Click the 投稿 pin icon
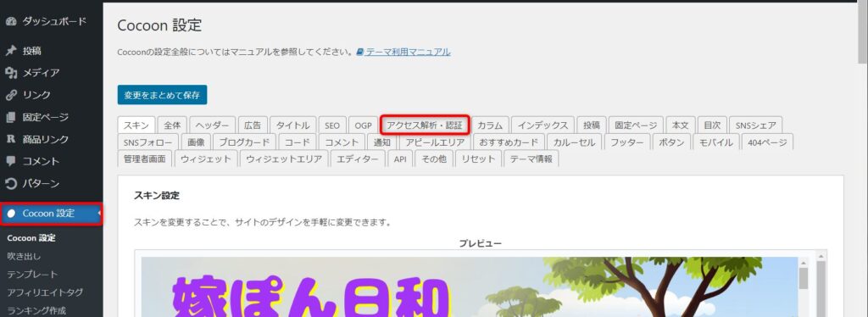The image size is (868, 317). coord(11,51)
